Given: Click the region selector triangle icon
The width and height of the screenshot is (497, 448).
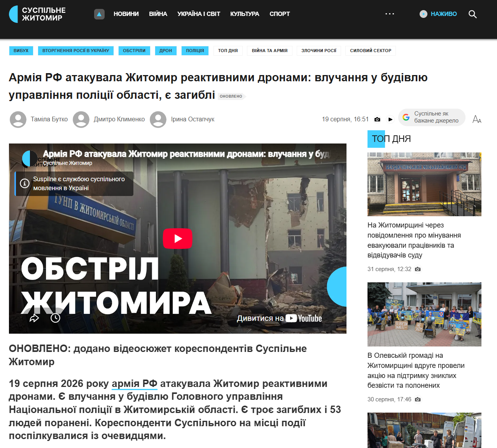Looking at the screenshot, I should [x=99, y=14].
